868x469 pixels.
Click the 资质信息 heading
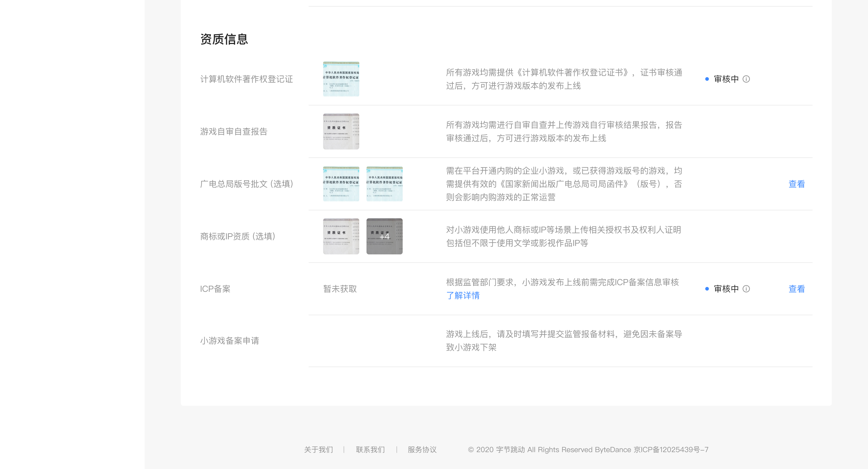click(224, 39)
